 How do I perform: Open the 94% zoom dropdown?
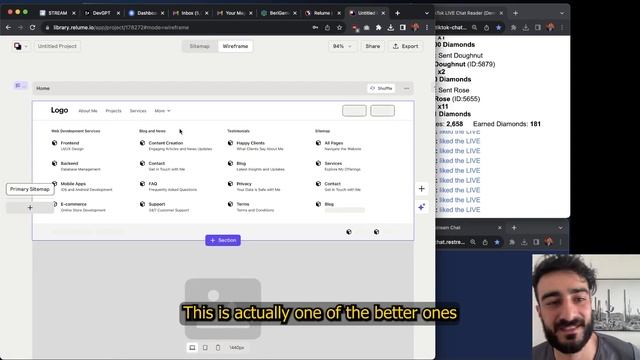point(342,46)
